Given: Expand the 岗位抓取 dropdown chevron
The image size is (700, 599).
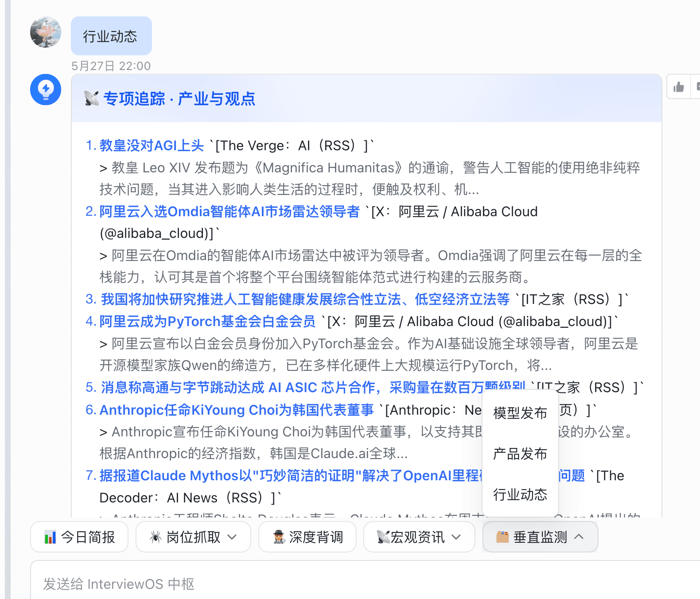Looking at the screenshot, I should coord(232,537).
